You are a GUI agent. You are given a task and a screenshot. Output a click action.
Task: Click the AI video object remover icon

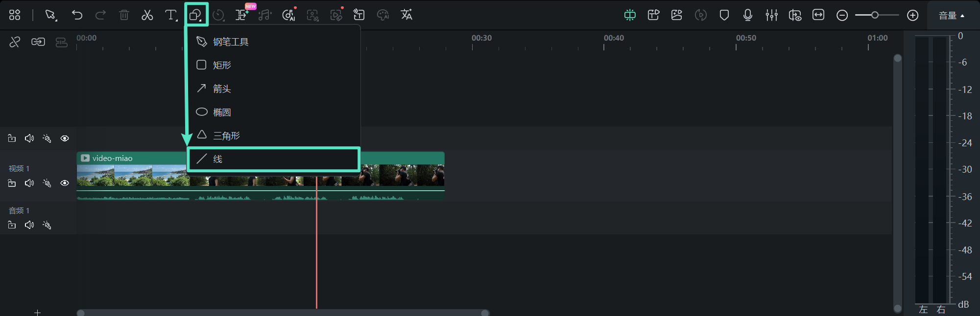336,15
